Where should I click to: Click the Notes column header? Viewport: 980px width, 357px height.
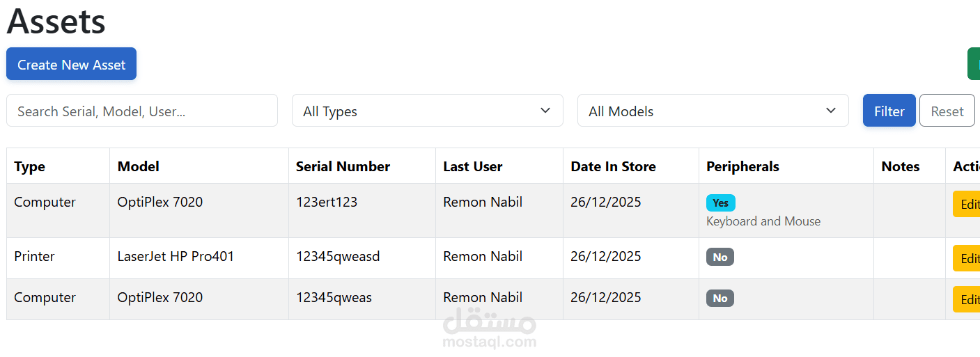click(x=900, y=166)
